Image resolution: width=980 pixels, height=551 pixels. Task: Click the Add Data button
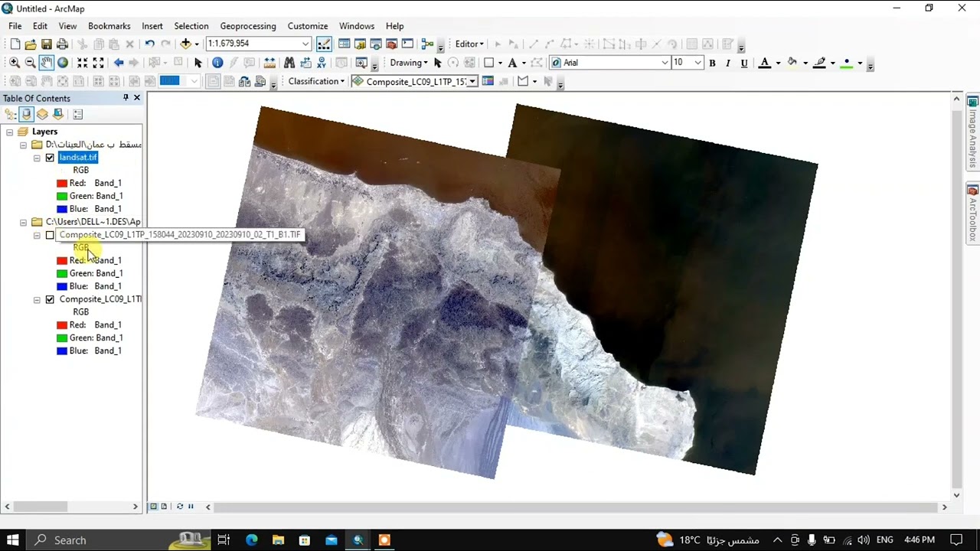[185, 44]
